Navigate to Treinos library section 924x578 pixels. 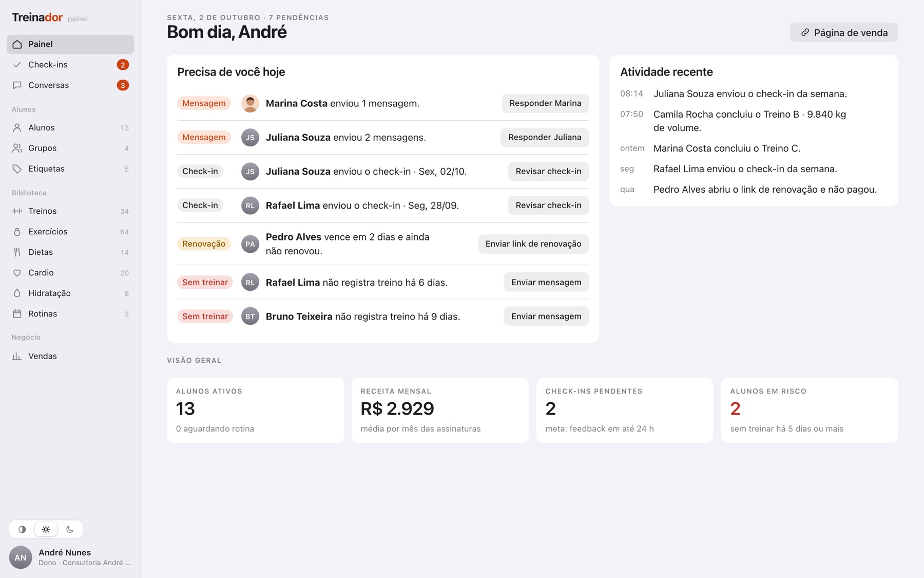coord(70,211)
